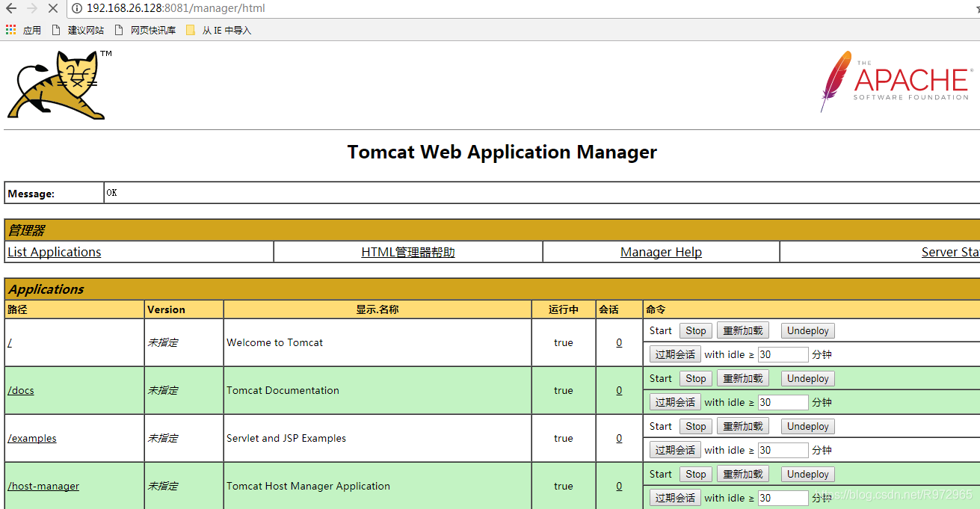Click idle minutes field for /docs
980x509 pixels.
point(783,402)
